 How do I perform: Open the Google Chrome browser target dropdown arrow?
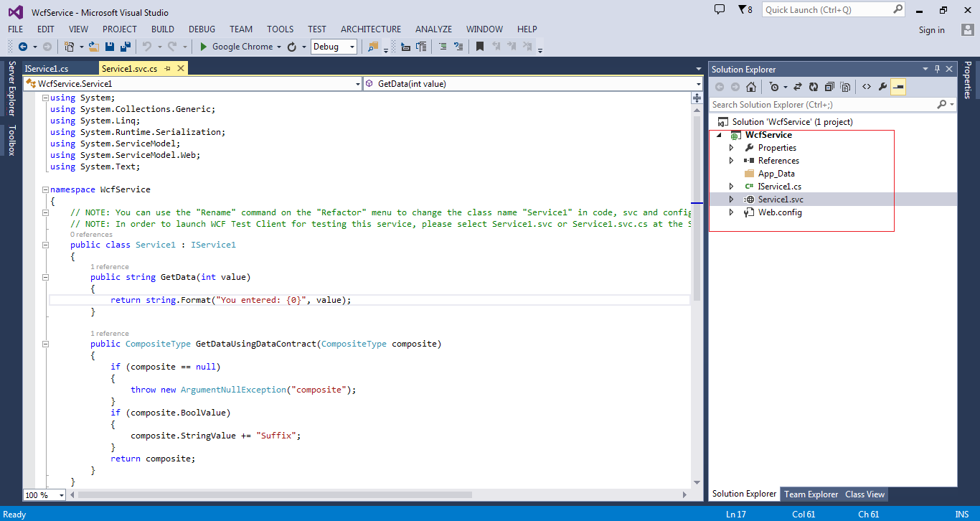(278, 47)
